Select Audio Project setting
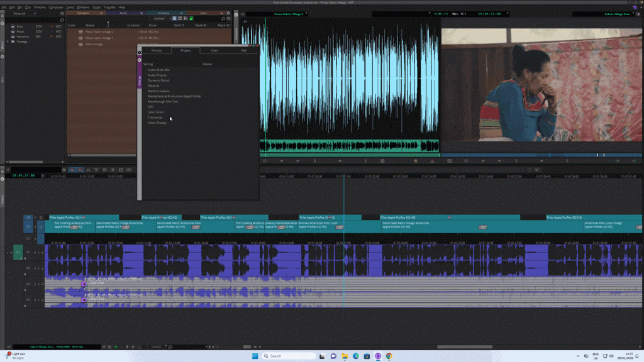The height and width of the screenshot is (362, 644). [x=157, y=75]
